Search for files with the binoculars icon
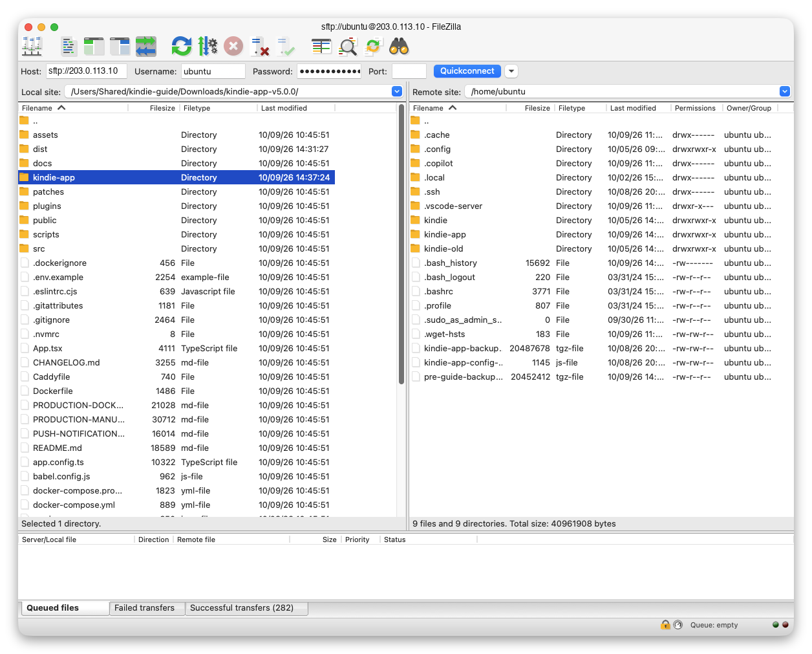The height and width of the screenshot is (654, 812). (x=399, y=47)
